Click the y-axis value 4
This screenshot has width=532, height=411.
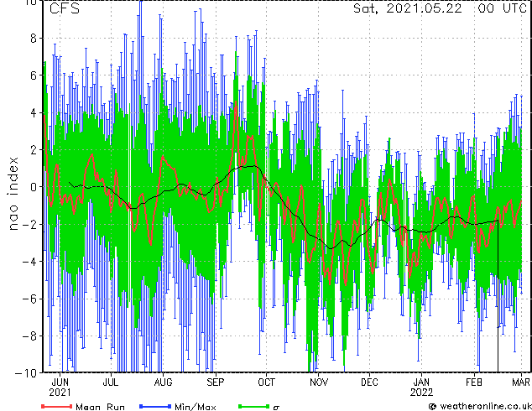[x=34, y=112]
